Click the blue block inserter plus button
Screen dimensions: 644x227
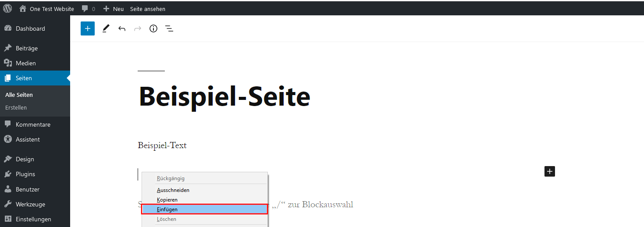[88, 28]
